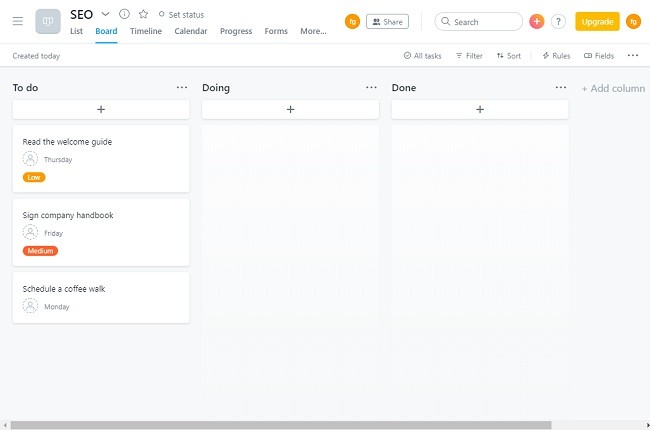Viewport: 650px width, 430px height.
Task: Open the hamburger sidebar menu
Action: coord(17,21)
